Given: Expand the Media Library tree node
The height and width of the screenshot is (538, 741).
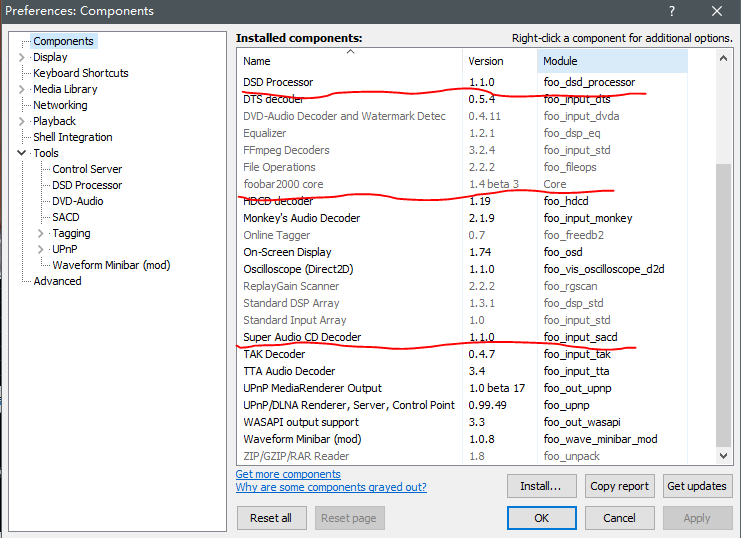Looking at the screenshot, I should (x=22, y=89).
